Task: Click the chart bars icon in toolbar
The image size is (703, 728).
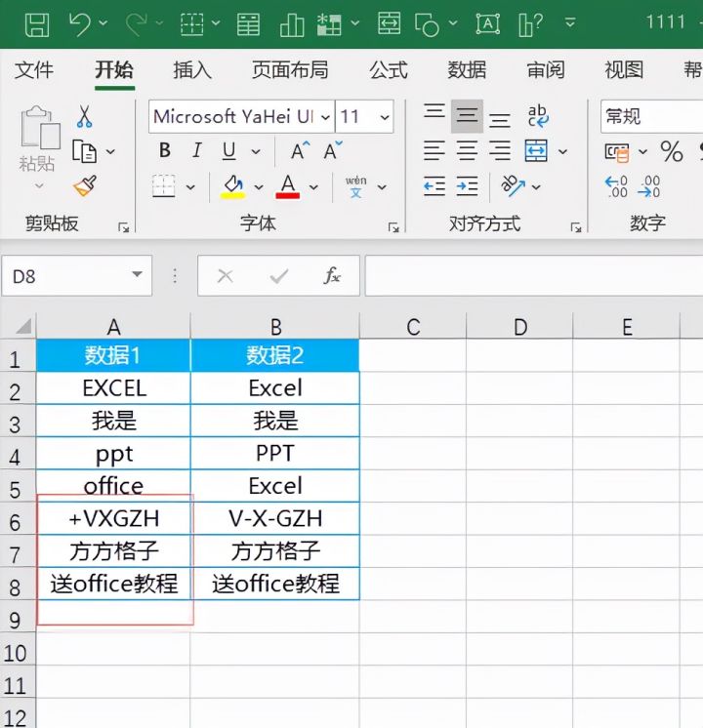Action: 292,24
